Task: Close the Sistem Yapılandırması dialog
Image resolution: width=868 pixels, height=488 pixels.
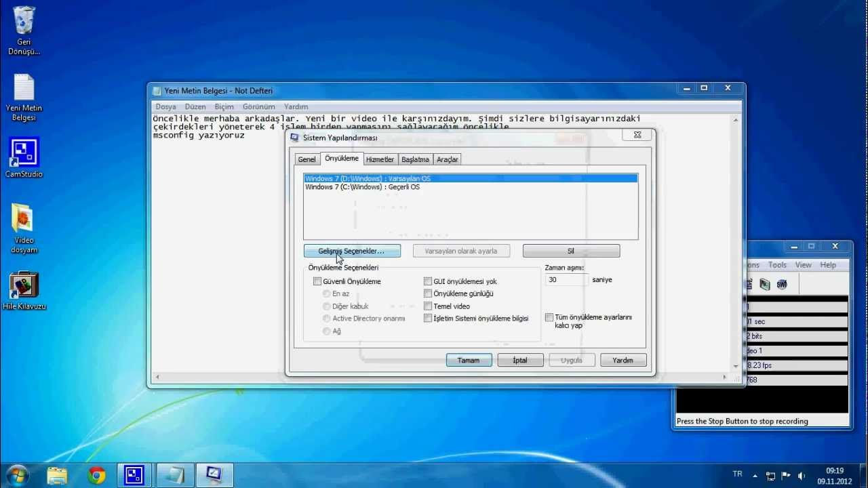Action: 637,135
